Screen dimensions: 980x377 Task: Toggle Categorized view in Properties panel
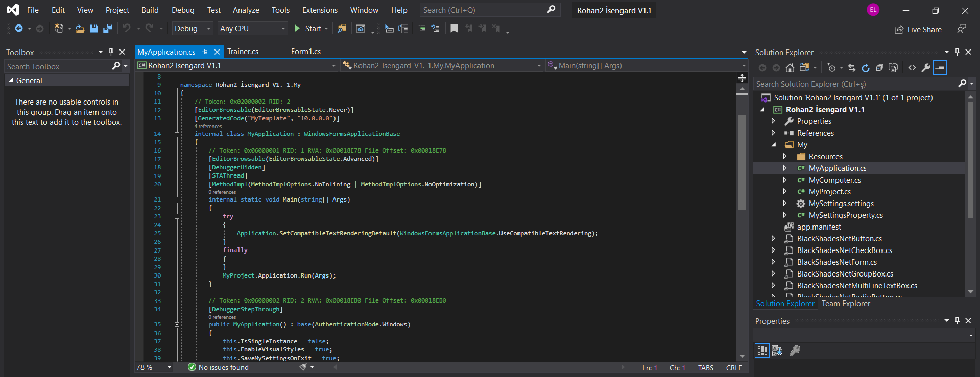click(762, 350)
